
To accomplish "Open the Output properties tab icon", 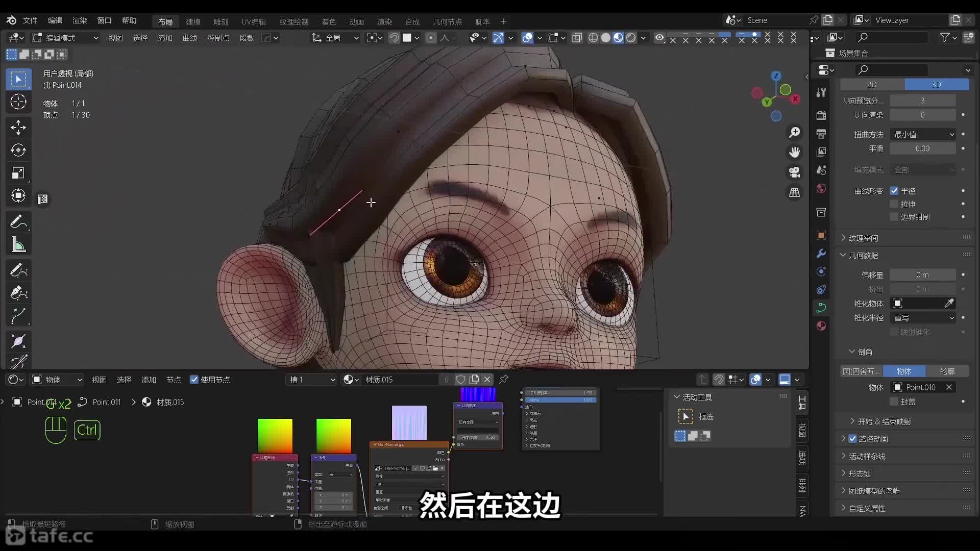I will [821, 134].
